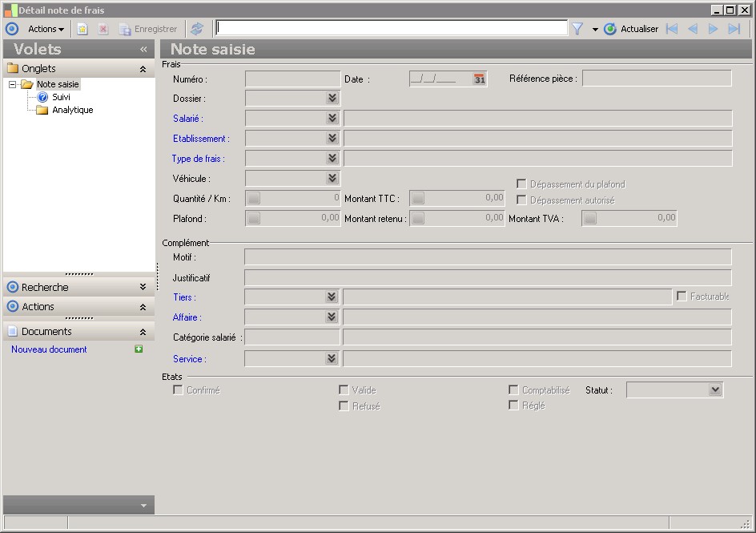Enable the Confirmé checkbox
Viewport: 756px width, 533px height.
point(179,390)
